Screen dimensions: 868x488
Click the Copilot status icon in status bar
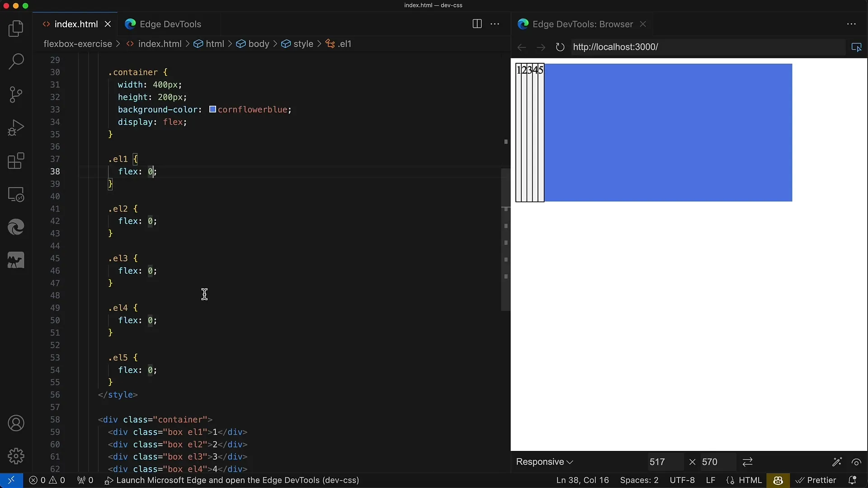point(778,480)
